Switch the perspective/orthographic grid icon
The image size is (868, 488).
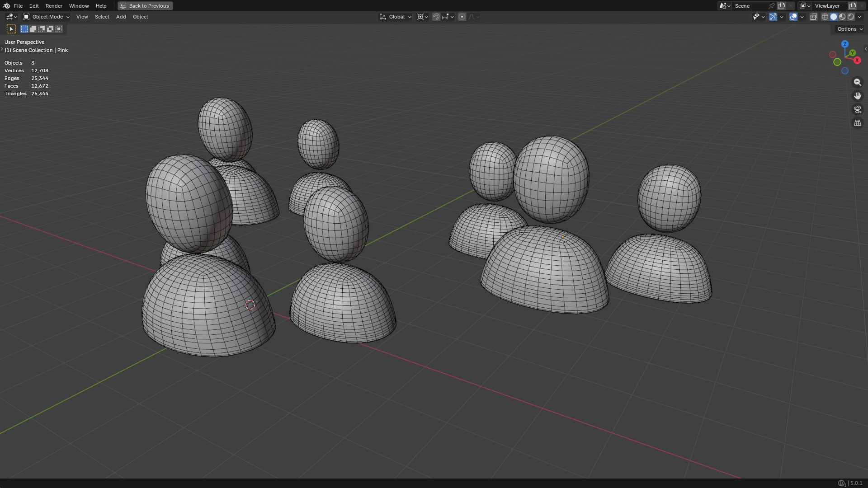pos(857,123)
